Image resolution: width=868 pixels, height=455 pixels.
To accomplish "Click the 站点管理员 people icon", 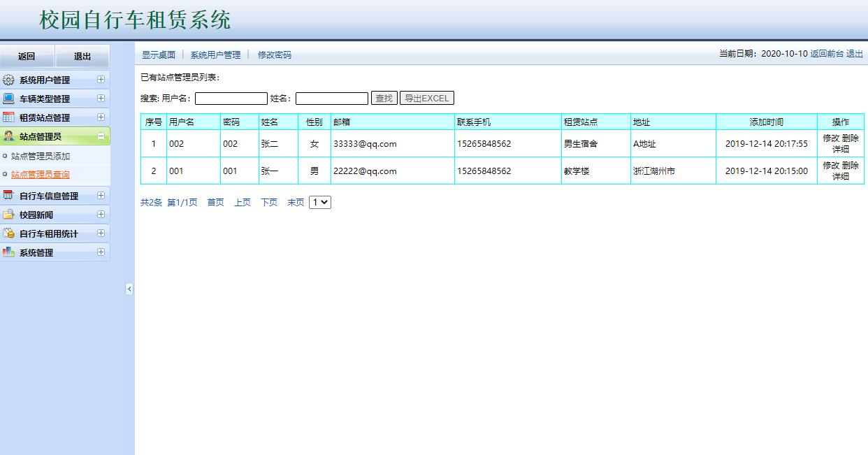I will [10, 136].
